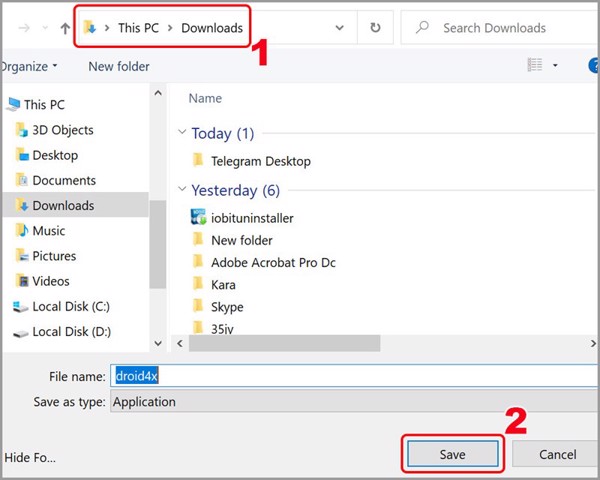The image size is (600, 480).
Task: Click navigation pane scroll up arrow
Action: [158, 93]
